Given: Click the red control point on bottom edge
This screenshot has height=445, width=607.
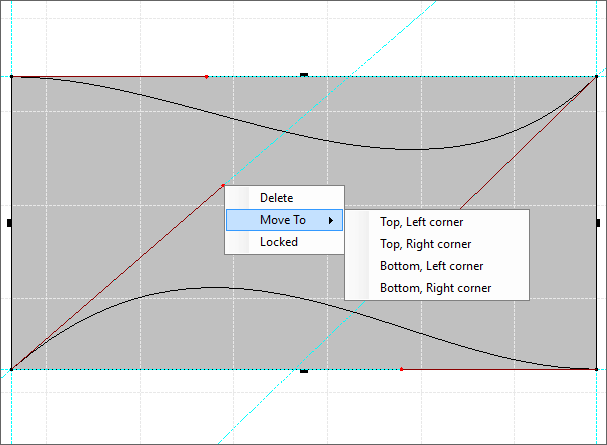Looking at the screenshot, I should pyautogui.click(x=401, y=369).
